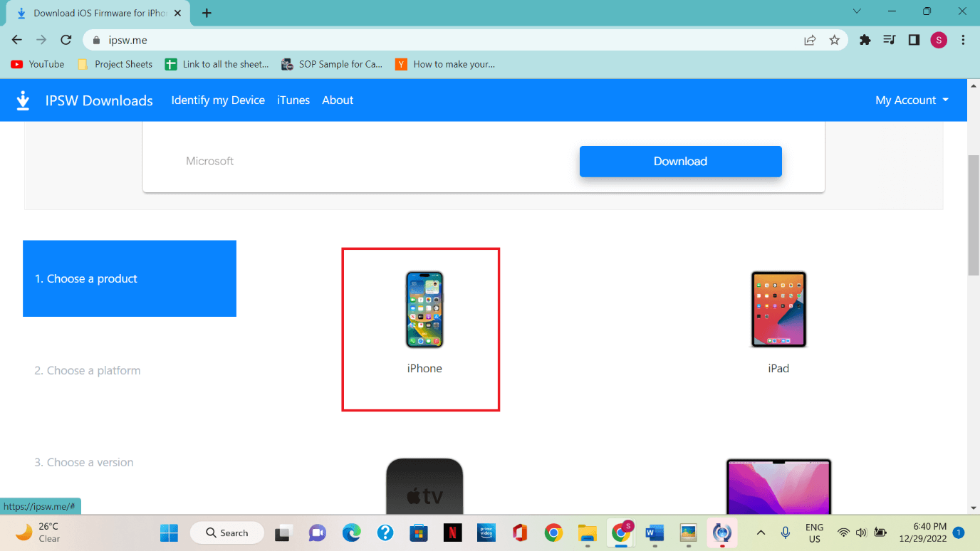This screenshot has width=980, height=551.
Task: Open the tab search chevron
Action: click(857, 11)
